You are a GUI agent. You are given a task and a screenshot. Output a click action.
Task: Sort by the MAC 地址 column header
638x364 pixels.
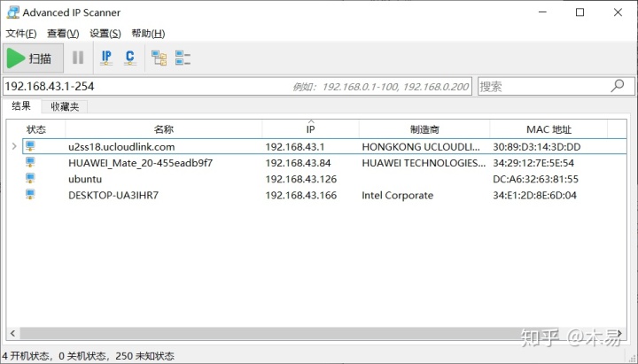pyautogui.click(x=549, y=129)
